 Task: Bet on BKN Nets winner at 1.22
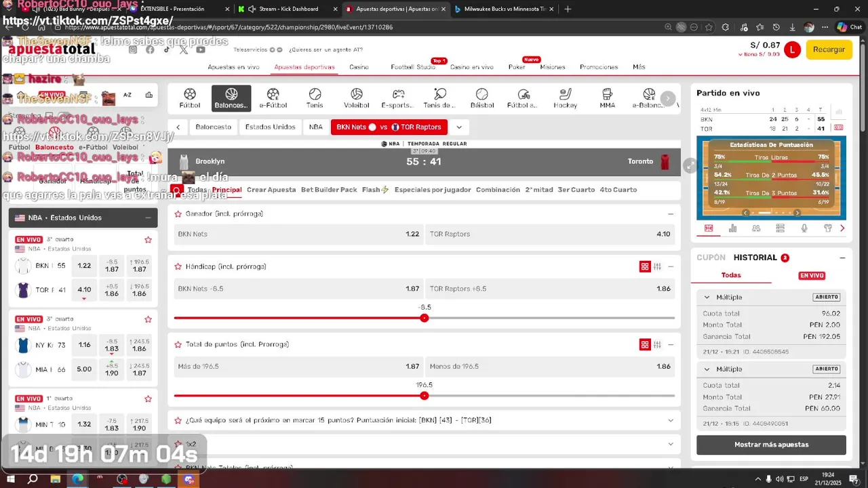pos(298,234)
